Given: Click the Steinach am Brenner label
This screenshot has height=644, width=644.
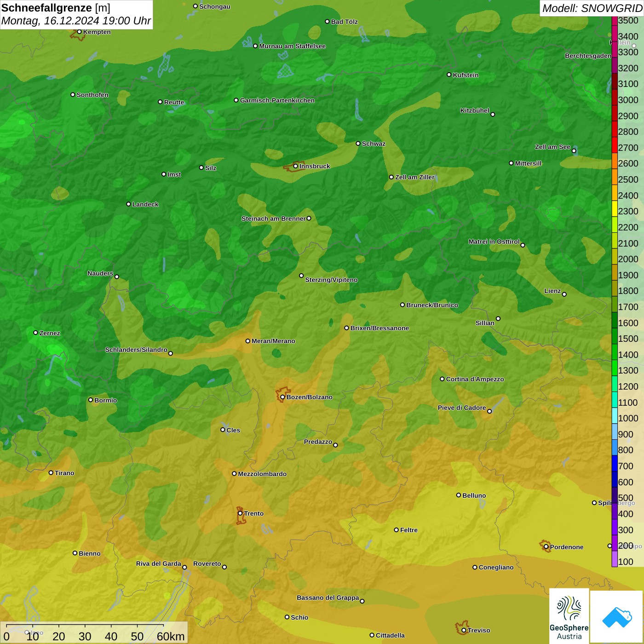Looking at the screenshot, I should [x=273, y=218].
